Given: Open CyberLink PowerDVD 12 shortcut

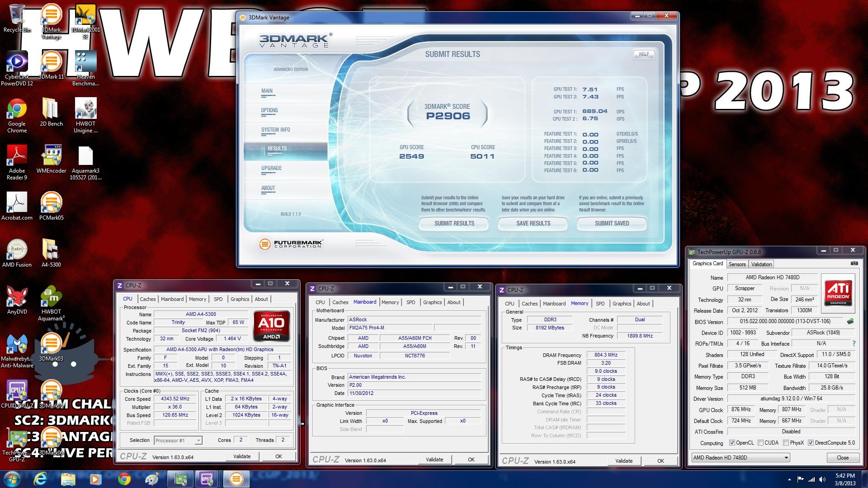Looking at the screenshot, I should pyautogui.click(x=17, y=68).
